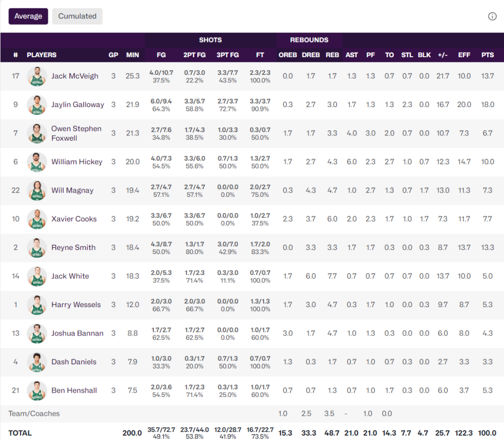Select Jaylin Galloway's 18.0 PTS value

click(x=488, y=105)
